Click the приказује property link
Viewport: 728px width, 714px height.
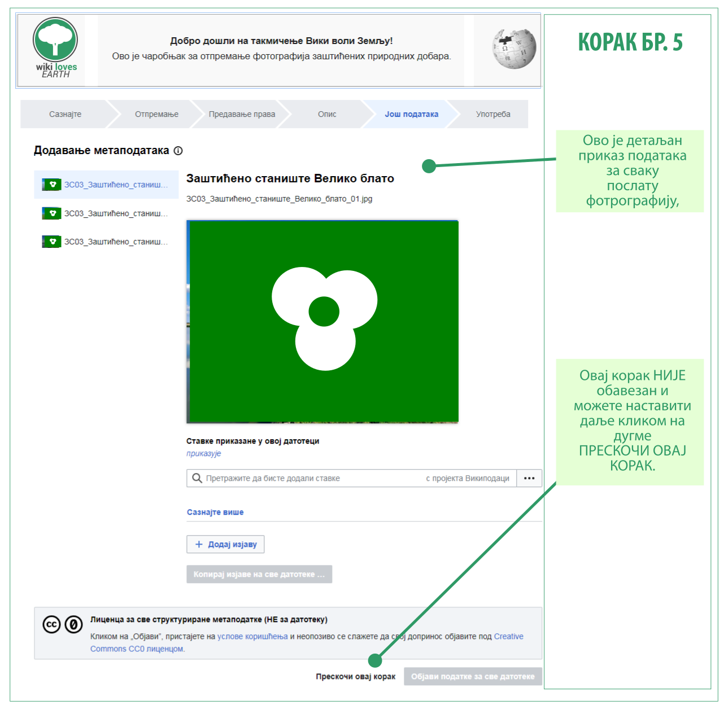(x=204, y=453)
